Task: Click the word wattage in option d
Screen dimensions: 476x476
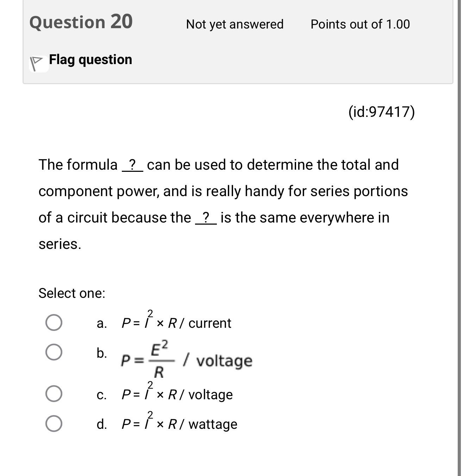Action: [213, 425]
